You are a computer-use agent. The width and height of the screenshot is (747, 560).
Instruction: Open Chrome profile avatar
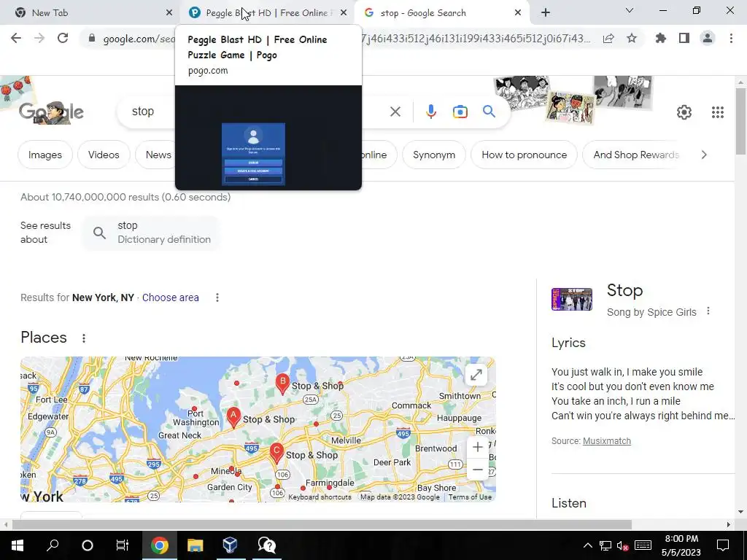tap(708, 38)
